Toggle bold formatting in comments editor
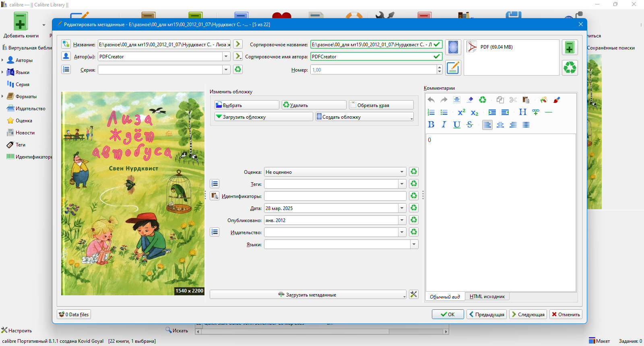644x346 pixels. click(x=431, y=125)
